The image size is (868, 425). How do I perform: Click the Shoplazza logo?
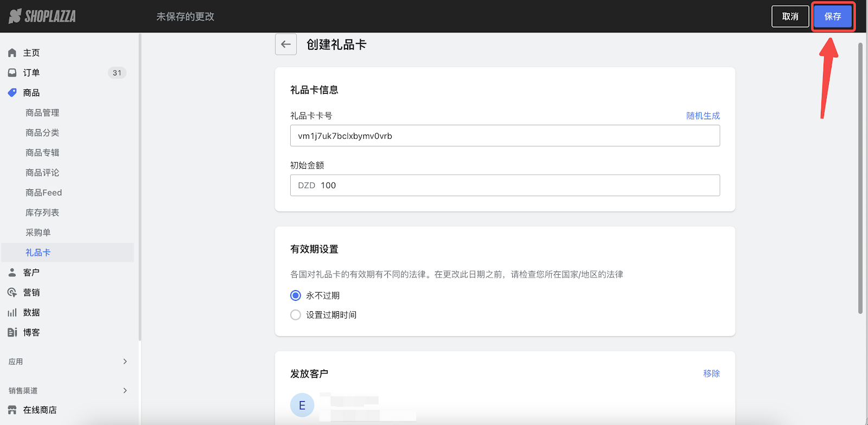(42, 16)
